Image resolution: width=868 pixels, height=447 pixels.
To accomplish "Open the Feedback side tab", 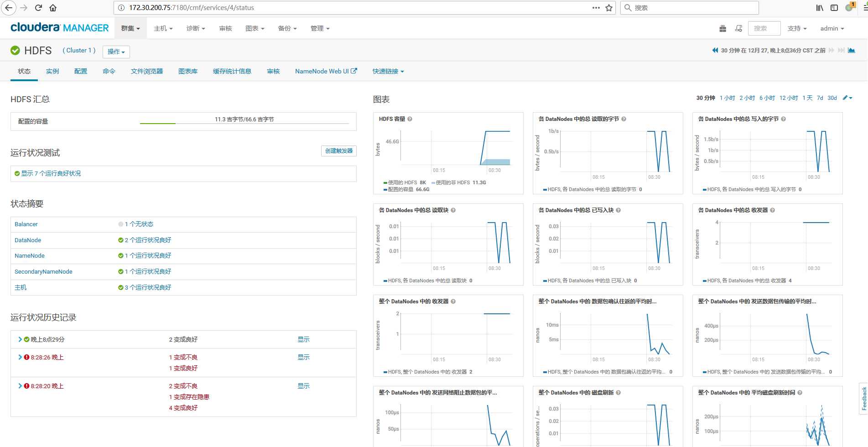I will [x=863, y=398].
